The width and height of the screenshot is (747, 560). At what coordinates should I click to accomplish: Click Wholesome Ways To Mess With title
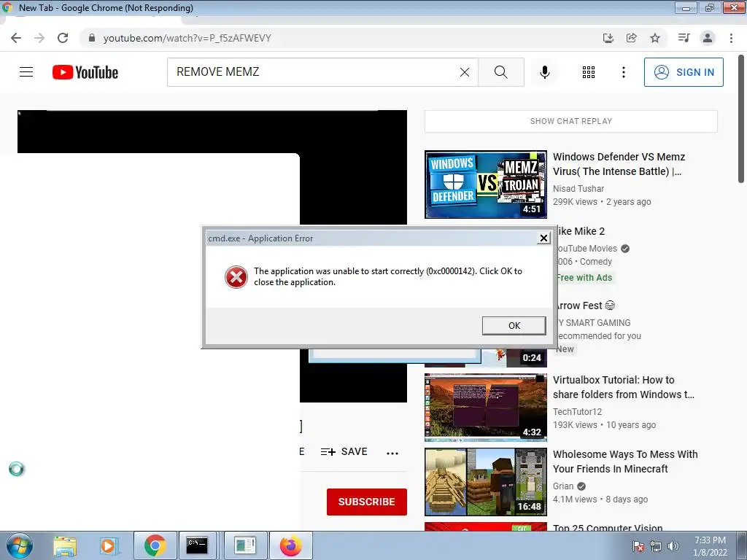point(625,462)
